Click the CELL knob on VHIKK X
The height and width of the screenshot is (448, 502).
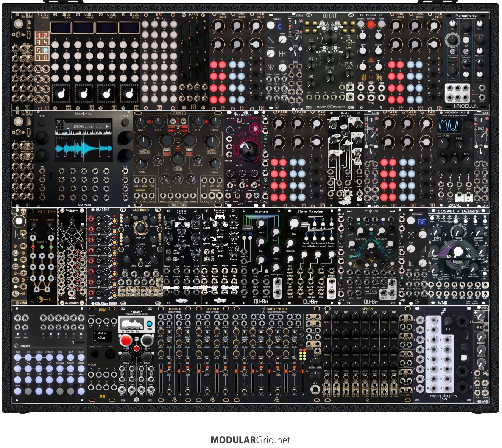tap(214, 164)
